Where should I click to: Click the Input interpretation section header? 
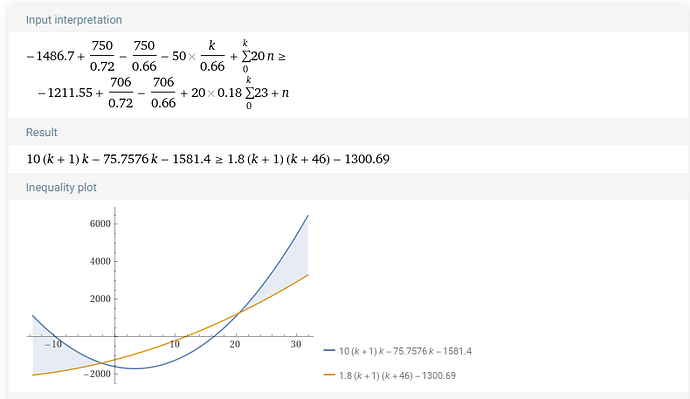click(73, 20)
